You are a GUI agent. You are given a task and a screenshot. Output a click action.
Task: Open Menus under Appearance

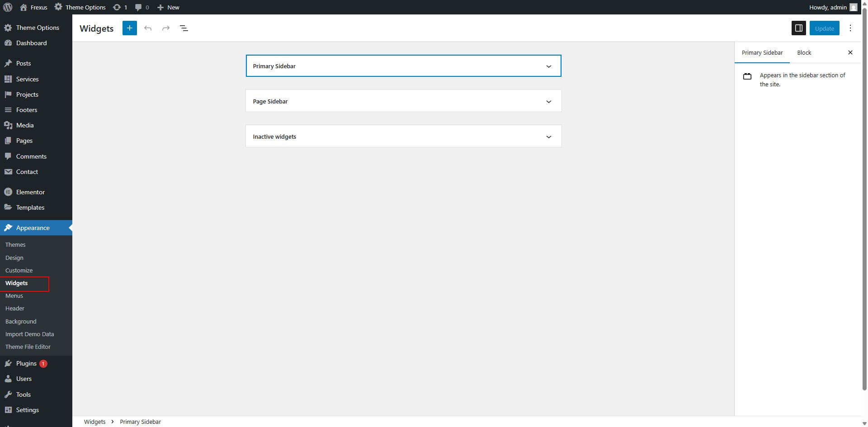click(14, 296)
